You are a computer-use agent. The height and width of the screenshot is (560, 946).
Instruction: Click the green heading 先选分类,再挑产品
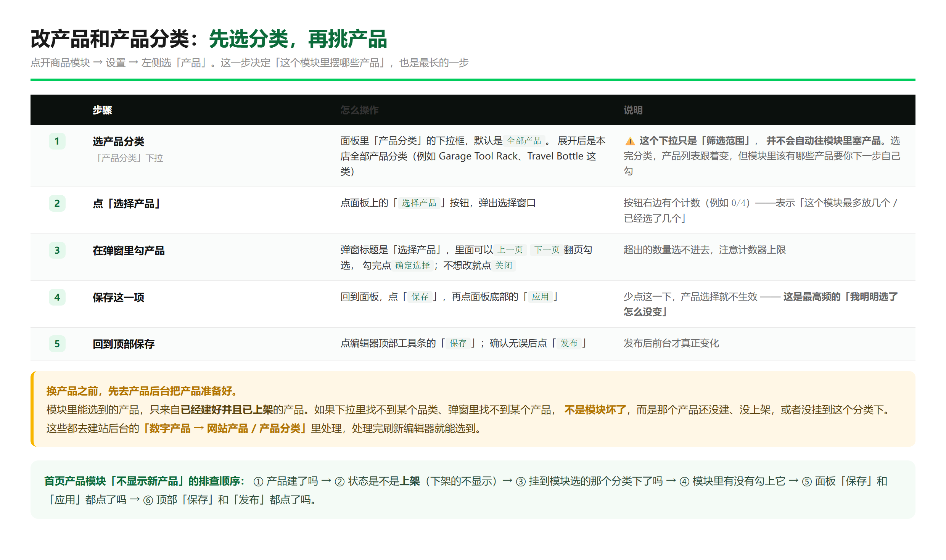tap(298, 39)
